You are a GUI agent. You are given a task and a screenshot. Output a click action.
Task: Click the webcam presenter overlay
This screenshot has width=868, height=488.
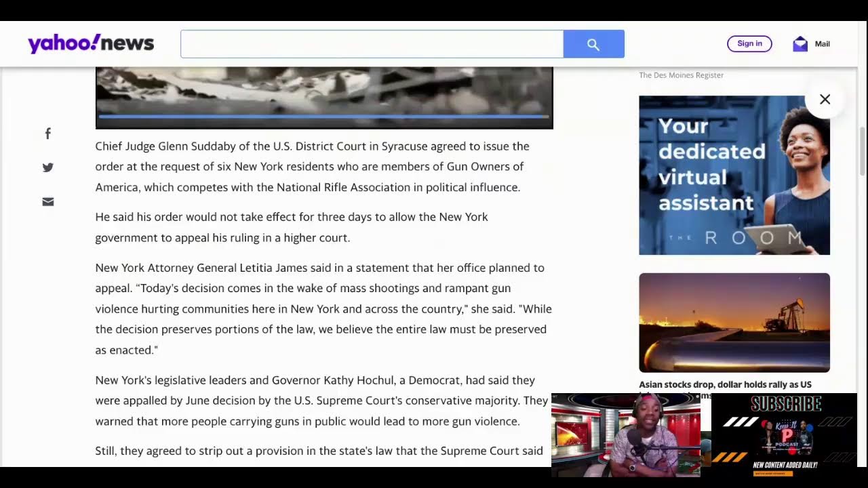[x=626, y=434]
